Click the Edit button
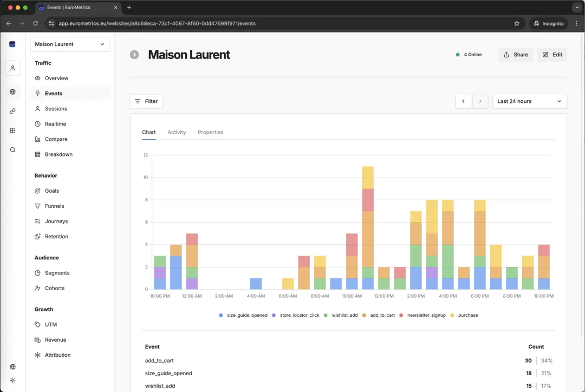The image size is (585, 392). [x=552, y=55]
